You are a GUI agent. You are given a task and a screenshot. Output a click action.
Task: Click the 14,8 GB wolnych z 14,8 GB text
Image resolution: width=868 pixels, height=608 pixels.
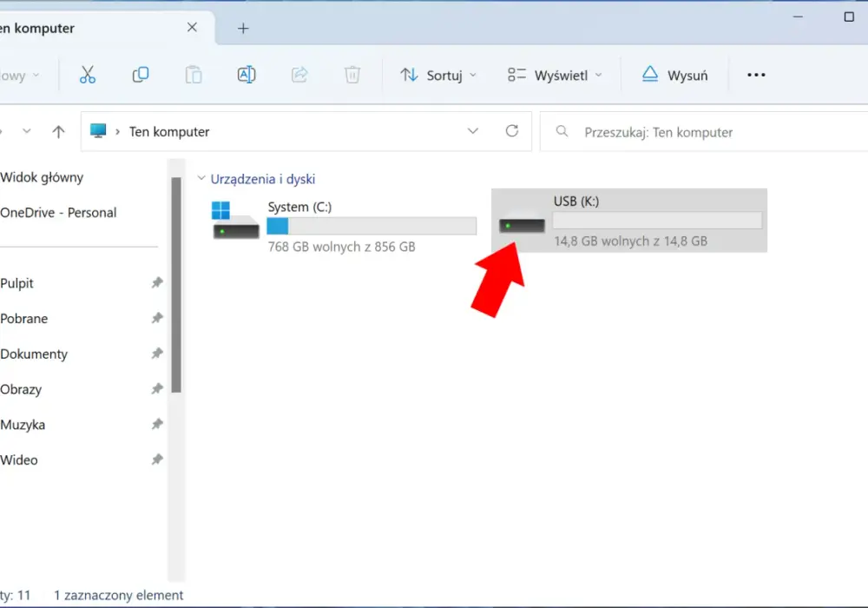pyautogui.click(x=630, y=241)
